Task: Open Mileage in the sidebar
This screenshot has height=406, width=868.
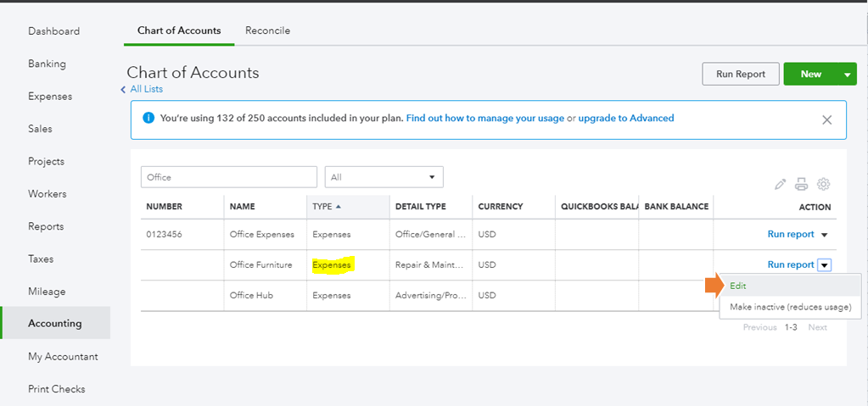Action: (x=47, y=292)
